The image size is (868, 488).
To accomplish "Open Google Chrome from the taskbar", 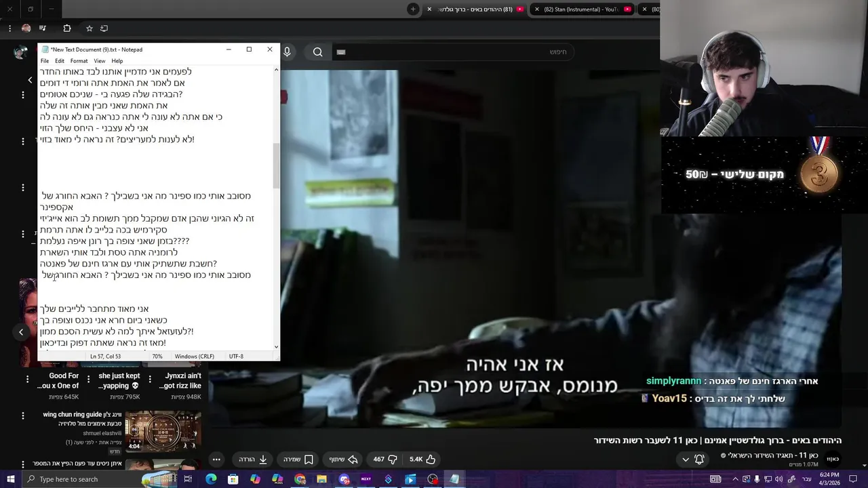I will coord(300,479).
